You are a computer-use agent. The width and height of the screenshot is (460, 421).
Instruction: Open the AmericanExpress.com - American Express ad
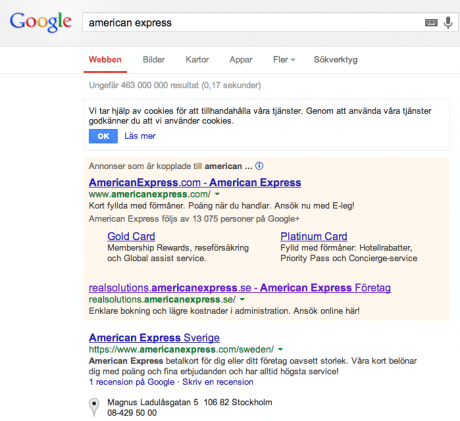coord(195,183)
